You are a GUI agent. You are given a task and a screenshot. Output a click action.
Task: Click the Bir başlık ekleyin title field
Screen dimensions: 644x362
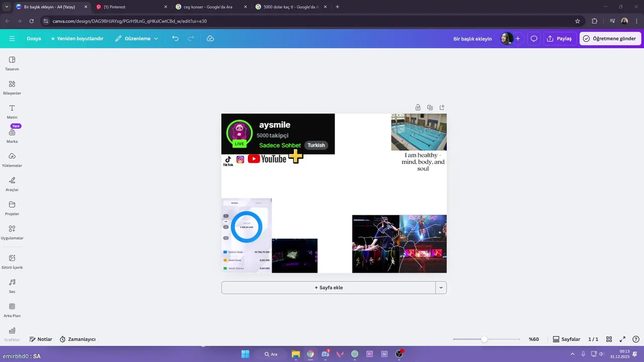click(472, 39)
